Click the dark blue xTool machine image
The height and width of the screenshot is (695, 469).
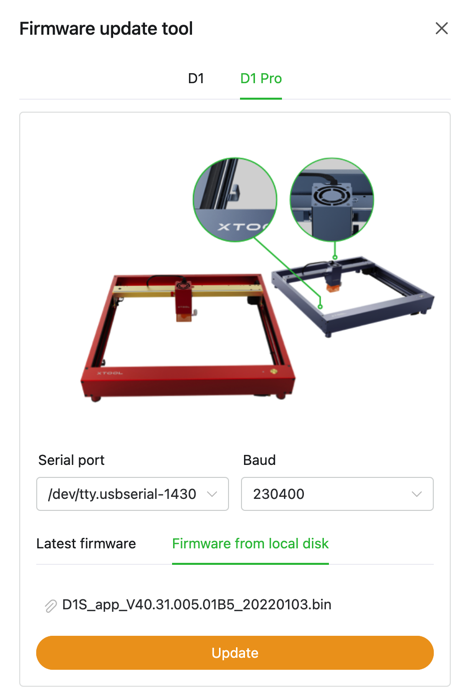353,296
